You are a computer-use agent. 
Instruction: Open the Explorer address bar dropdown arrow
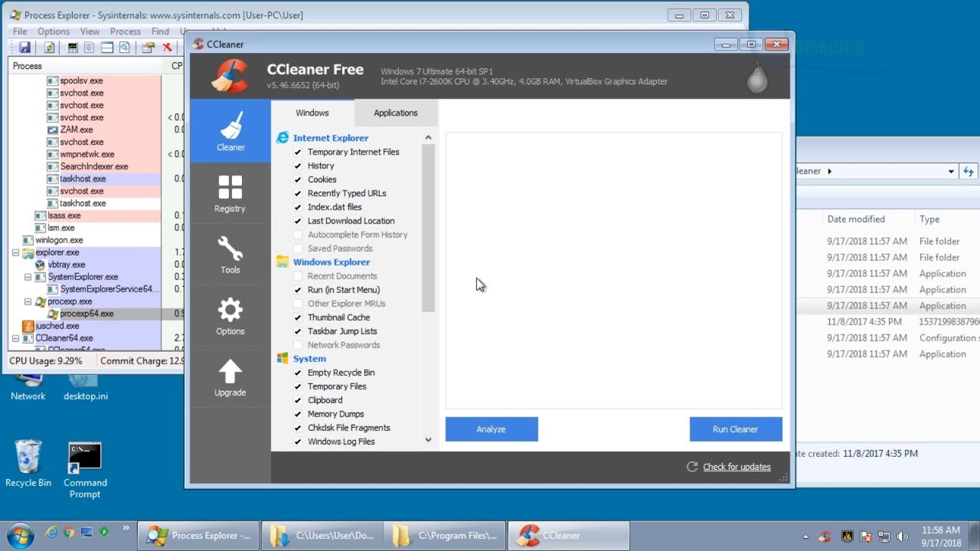(x=951, y=171)
